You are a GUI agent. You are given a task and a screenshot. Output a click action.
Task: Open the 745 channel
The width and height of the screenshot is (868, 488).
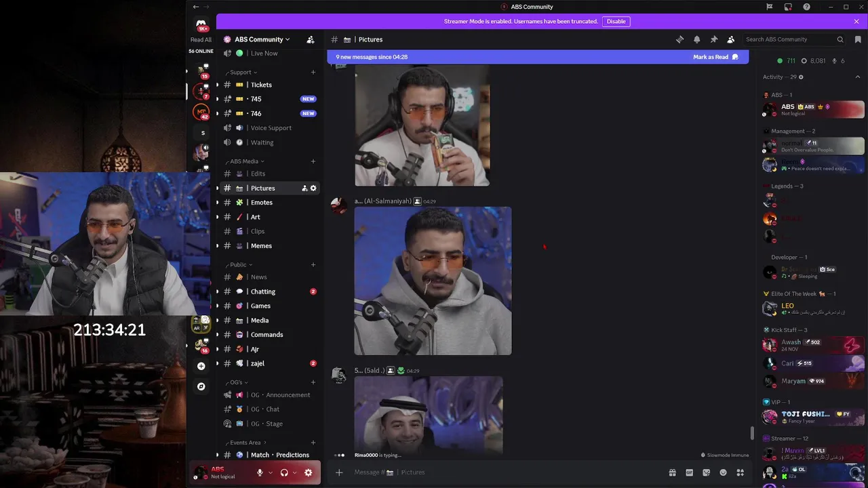[270, 99]
